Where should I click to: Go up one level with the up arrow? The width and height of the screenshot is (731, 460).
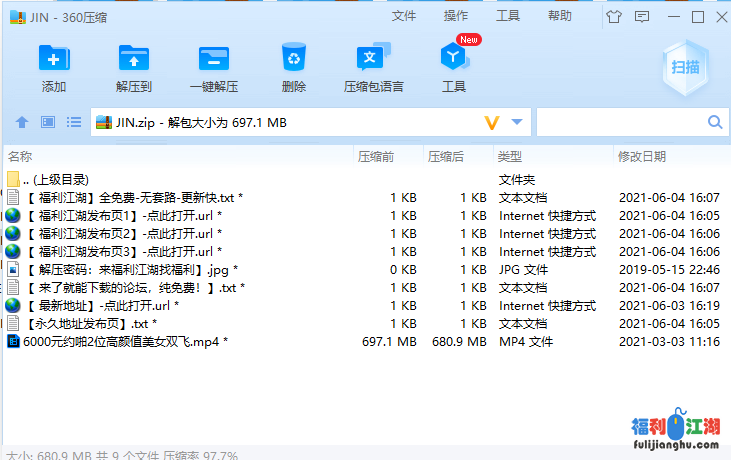(22, 122)
